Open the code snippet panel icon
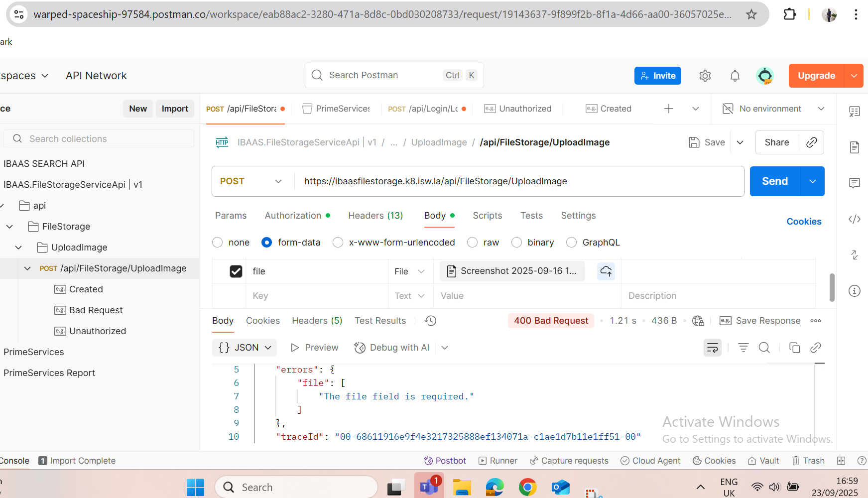Viewport: 868px width, 498px height. (x=855, y=219)
